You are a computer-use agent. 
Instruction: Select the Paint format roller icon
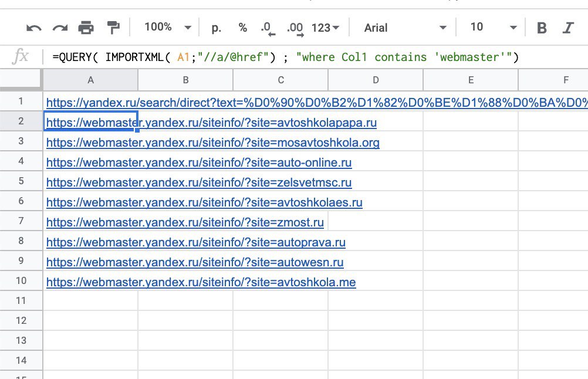[x=113, y=28]
